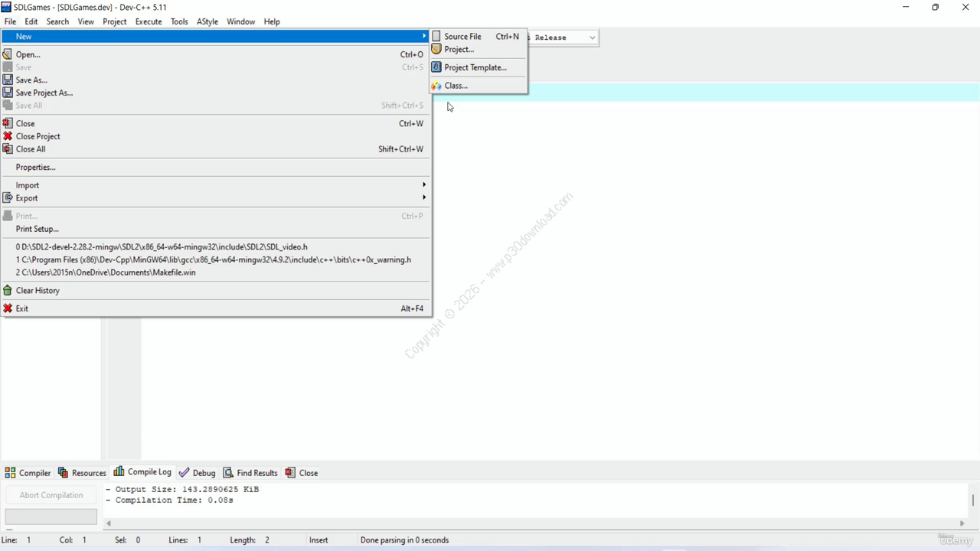
Task: Open the Search menu
Action: click(x=57, y=21)
